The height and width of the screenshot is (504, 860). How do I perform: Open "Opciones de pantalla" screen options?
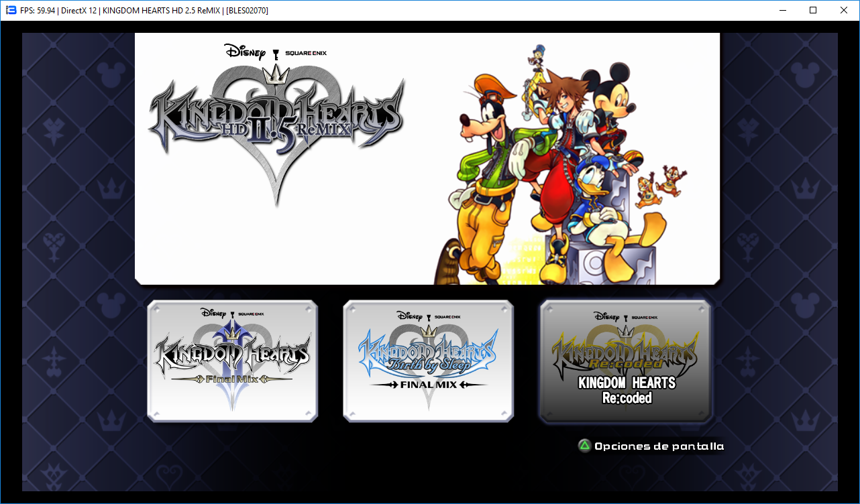tap(659, 446)
